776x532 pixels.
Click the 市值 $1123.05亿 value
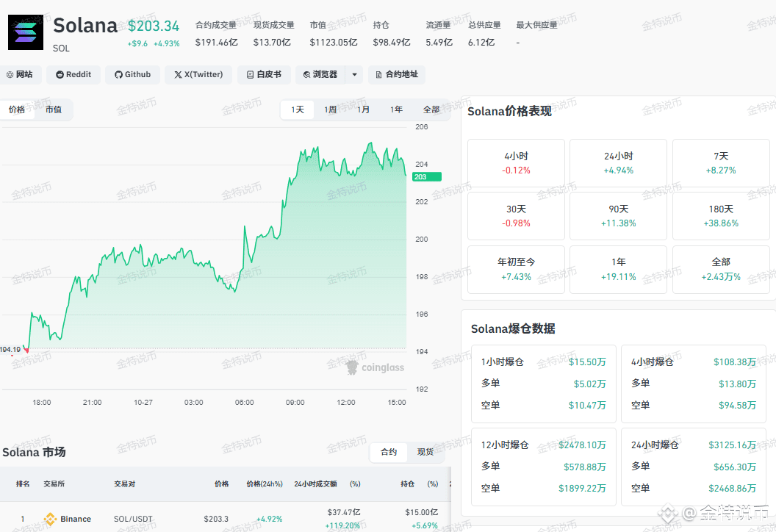click(334, 43)
